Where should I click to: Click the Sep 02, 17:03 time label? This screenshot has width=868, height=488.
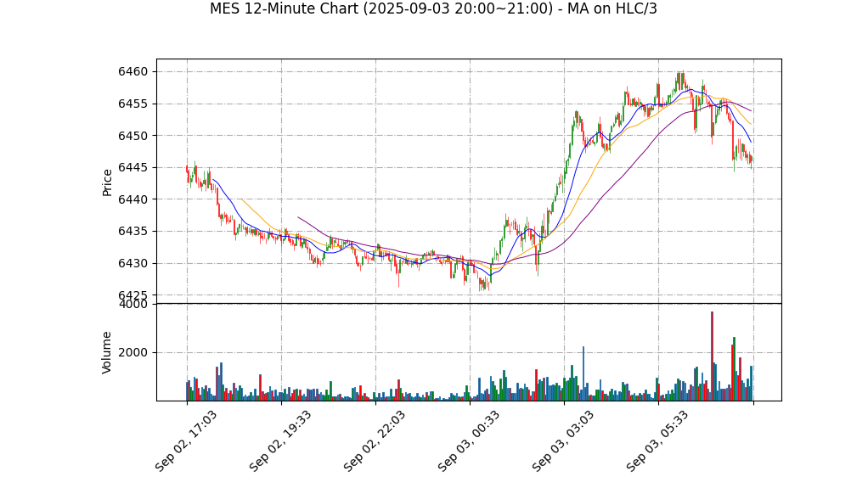coord(185,441)
